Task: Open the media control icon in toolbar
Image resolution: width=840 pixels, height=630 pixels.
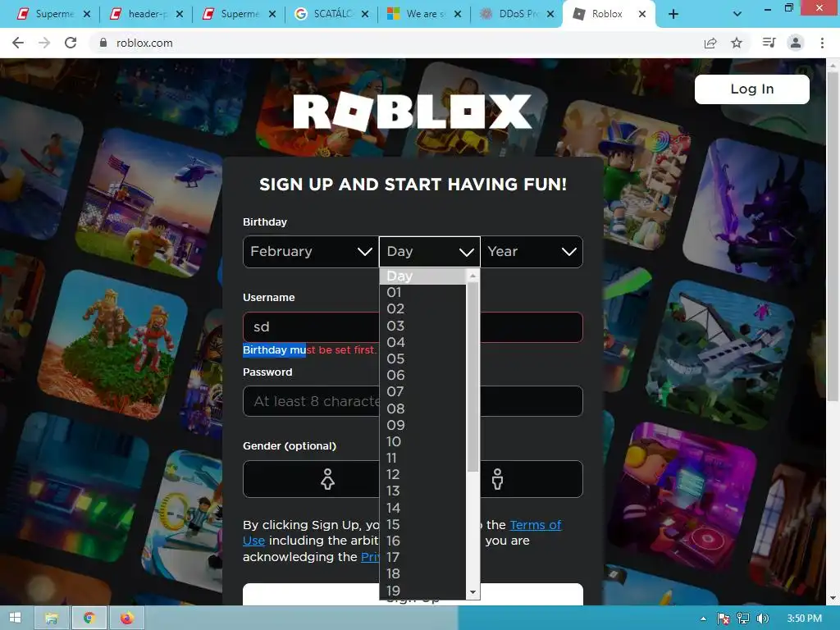Action: click(x=769, y=43)
